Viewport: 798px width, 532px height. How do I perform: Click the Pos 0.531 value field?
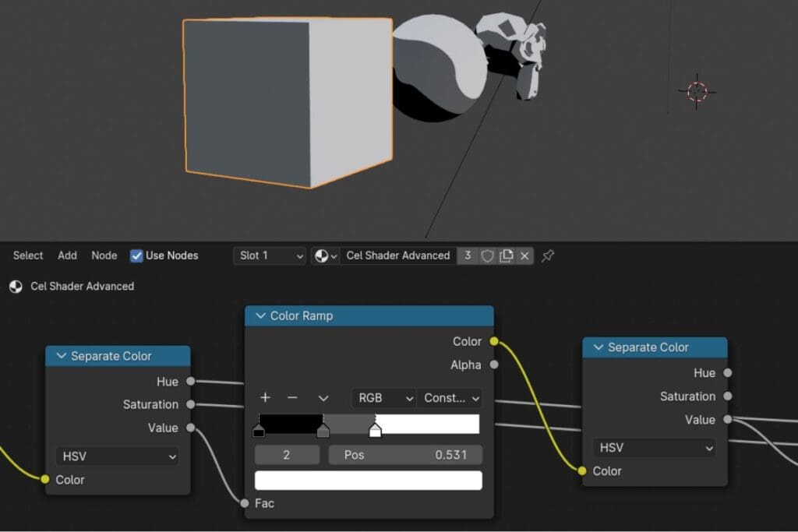pos(405,455)
